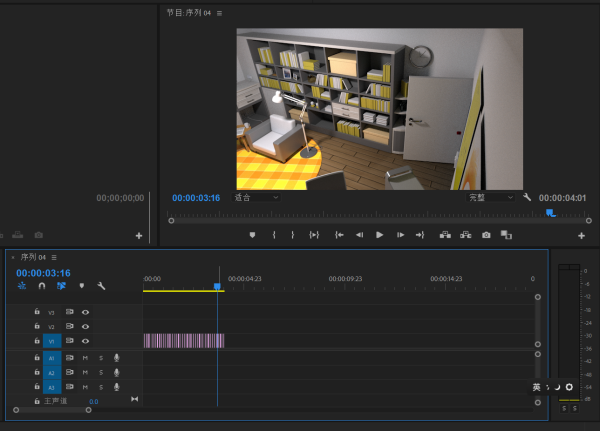Click the timeline playhead handle
Viewport: 600px width, 431px height.
click(x=217, y=287)
